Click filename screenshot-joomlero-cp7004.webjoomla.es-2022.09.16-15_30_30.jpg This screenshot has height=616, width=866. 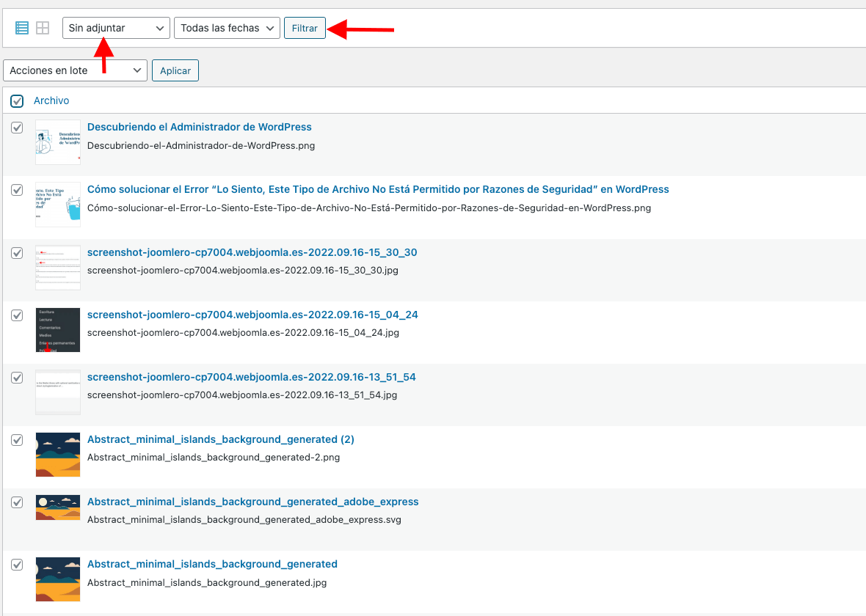pyautogui.click(x=242, y=271)
